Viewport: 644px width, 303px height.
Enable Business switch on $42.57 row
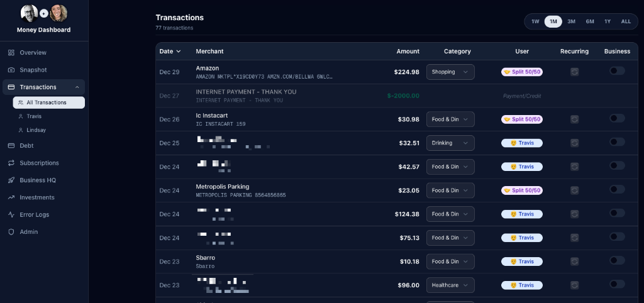point(617,165)
